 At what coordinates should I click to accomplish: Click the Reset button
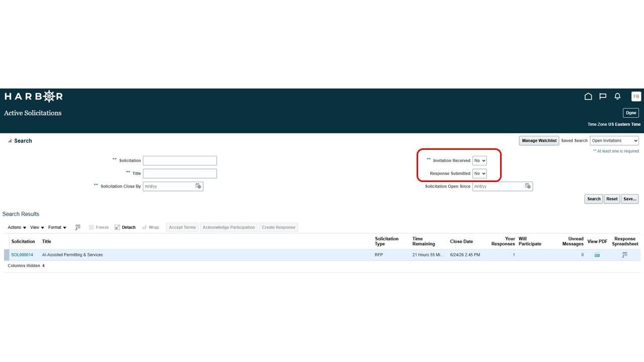612,199
